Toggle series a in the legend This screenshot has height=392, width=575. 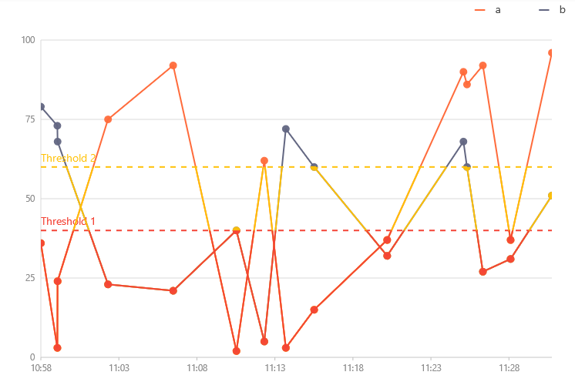[x=497, y=9]
